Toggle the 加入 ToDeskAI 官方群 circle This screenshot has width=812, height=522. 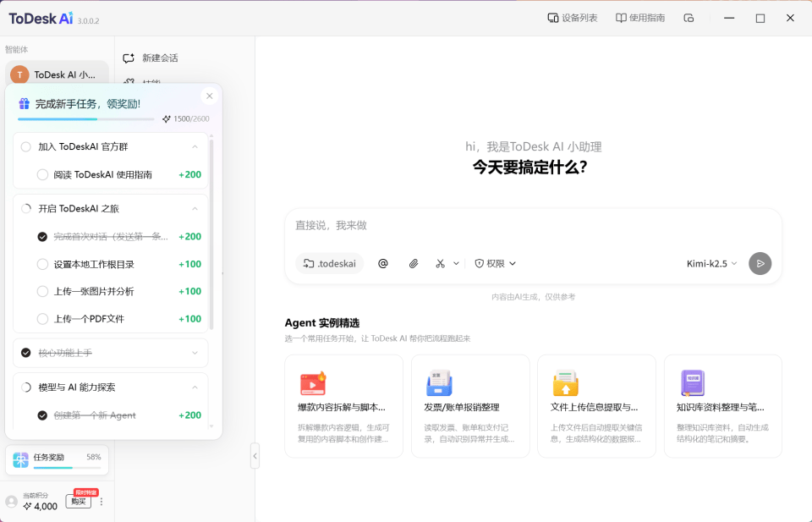25,146
